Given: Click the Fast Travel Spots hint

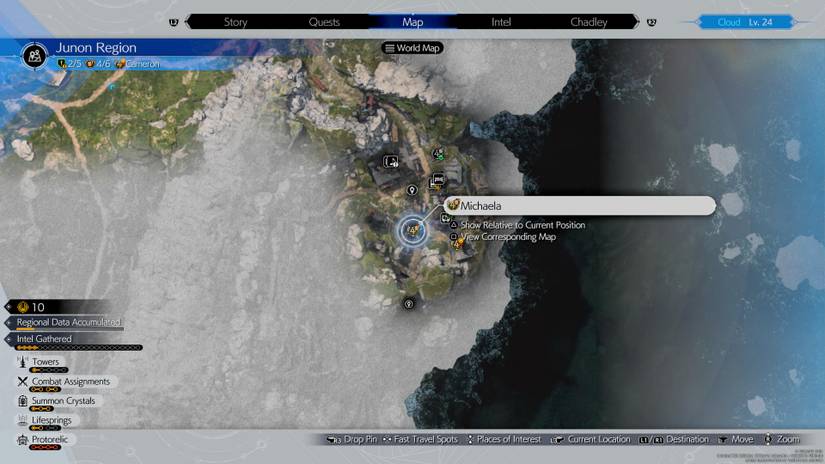Looking at the screenshot, I should [x=420, y=440].
